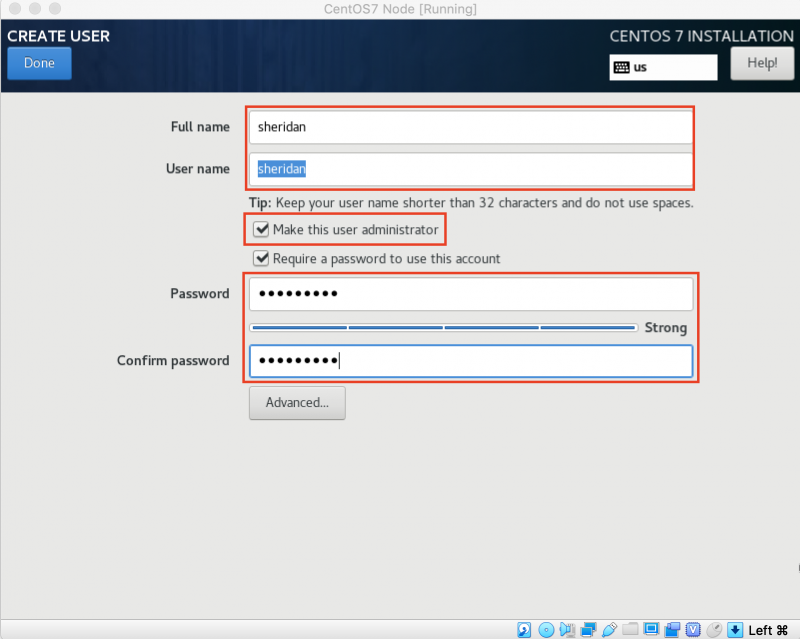Click the display settings monitor icon
Screen dimensions: 800x639
pos(651,629)
